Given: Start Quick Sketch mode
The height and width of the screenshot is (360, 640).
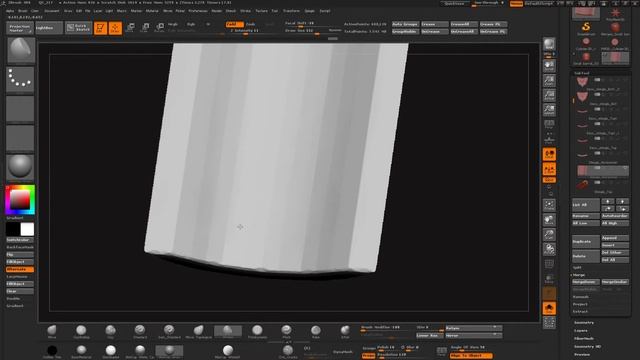Looking at the screenshot, I should tap(78, 28).
